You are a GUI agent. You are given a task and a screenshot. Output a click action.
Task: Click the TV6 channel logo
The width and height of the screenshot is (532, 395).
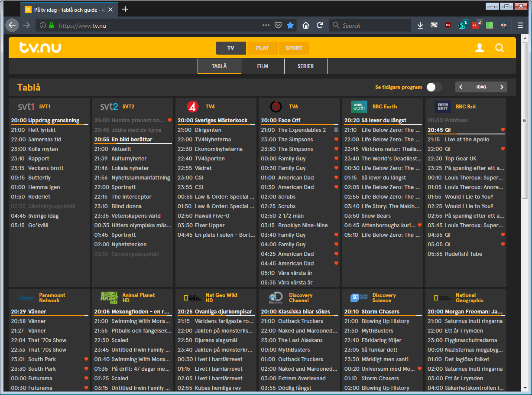coord(276,107)
